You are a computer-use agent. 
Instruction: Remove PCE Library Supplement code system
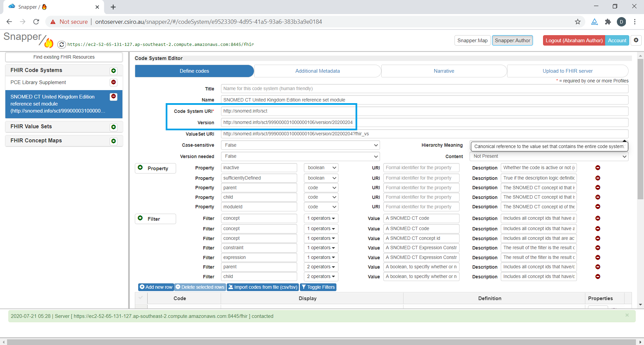[x=113, y=82]
